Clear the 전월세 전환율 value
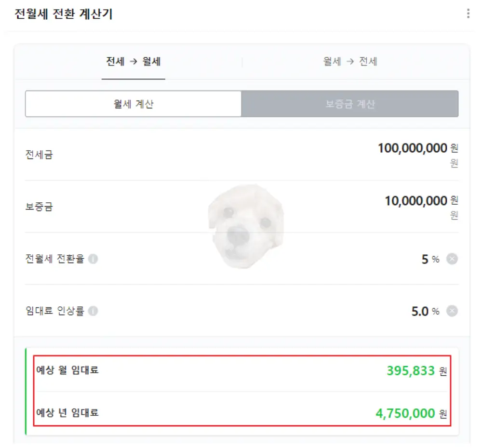Viewport: 481px width, 448px height. (452, 259)
